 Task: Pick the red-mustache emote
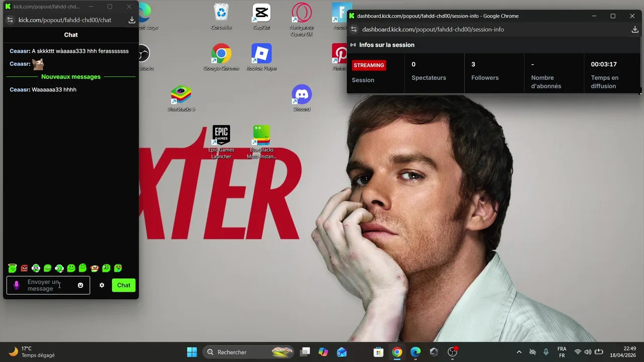(x=94, y=268)
